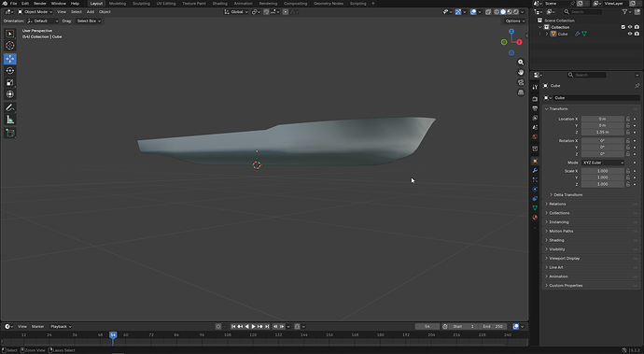
Task: Open the Playback dropdown in timeline
Action: point(61,327)
